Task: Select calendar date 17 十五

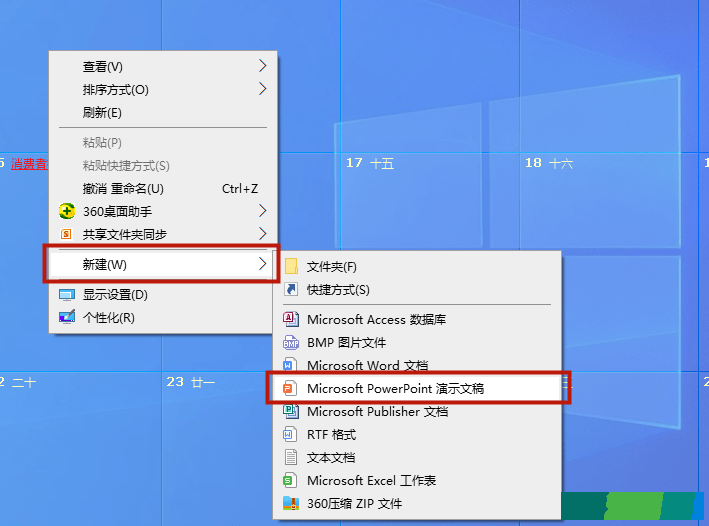Action: tap(370, 163)
